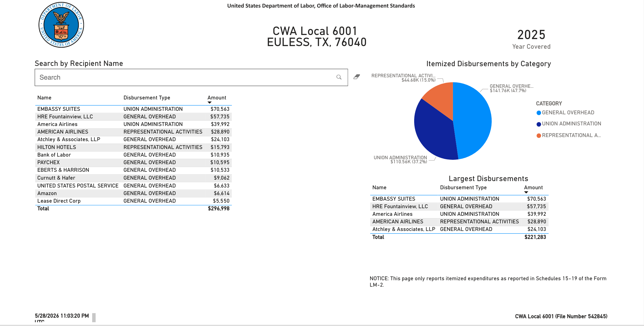Click the CWA Local 6001 title
The image size is (644, 326).
(315, 31)
